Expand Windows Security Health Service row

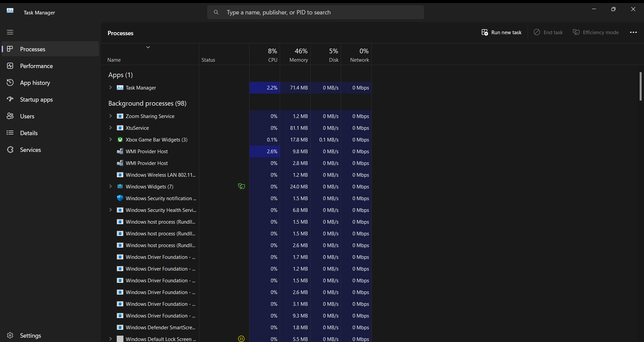click(x=110, y=210)
